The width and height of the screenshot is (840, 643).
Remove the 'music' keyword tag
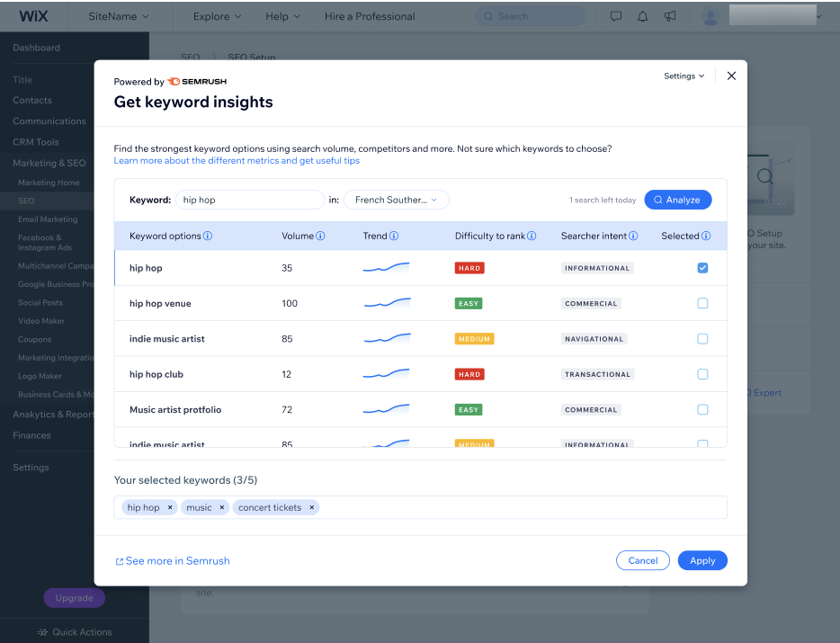point(222,508)
